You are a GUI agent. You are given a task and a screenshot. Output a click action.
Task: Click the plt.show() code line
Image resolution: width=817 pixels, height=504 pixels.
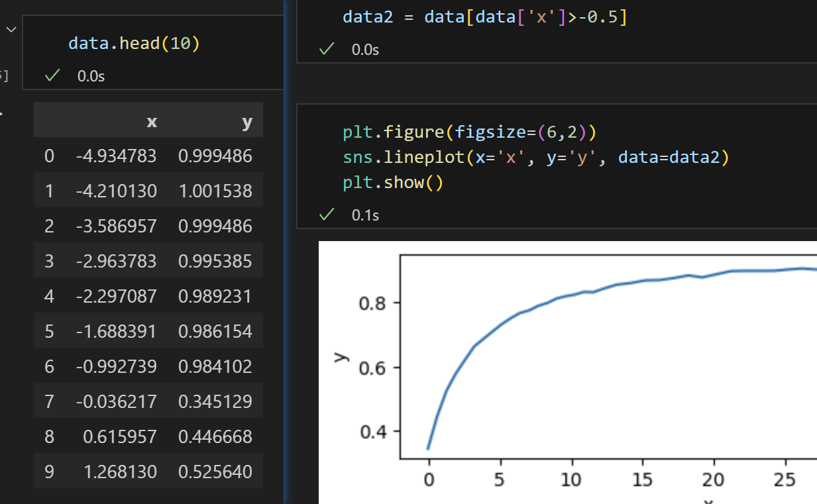click(393, 182)
